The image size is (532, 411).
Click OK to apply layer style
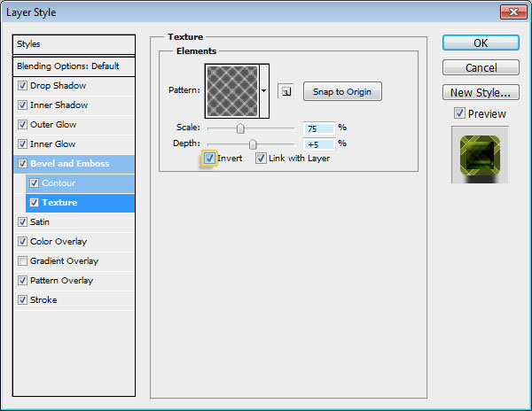[x=480, y=43]
